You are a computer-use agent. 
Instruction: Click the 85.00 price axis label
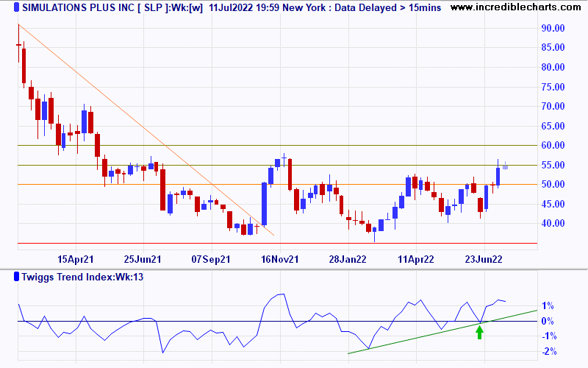point(553,47)
